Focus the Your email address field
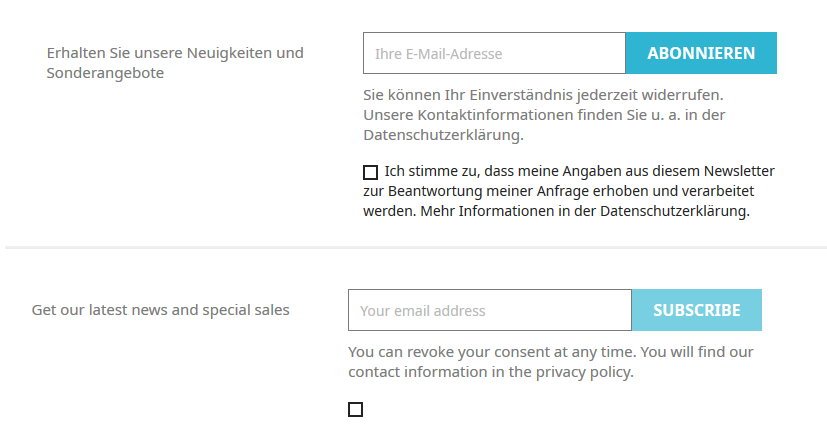The height and width of the screenshot is (447, 827). (x=489, y=310)
